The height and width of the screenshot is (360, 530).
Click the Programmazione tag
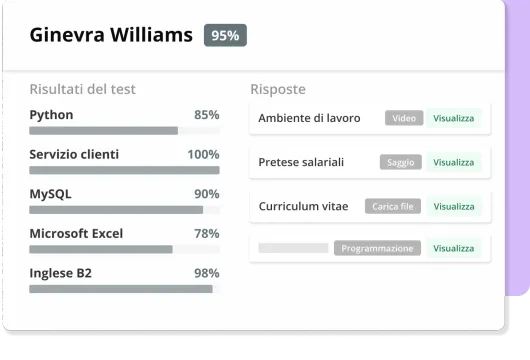click(377, 248)
